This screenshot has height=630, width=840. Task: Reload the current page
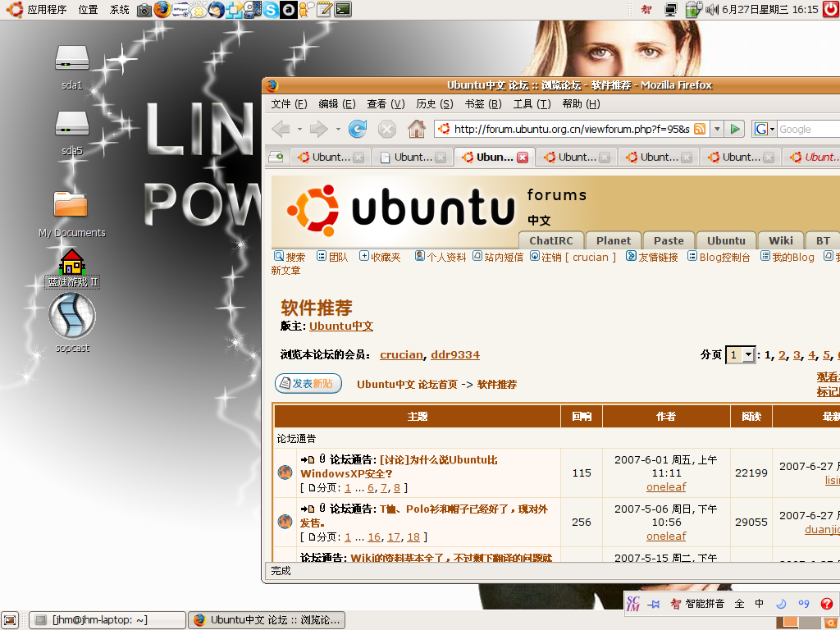pyautogui.click(x=358, y=129)
